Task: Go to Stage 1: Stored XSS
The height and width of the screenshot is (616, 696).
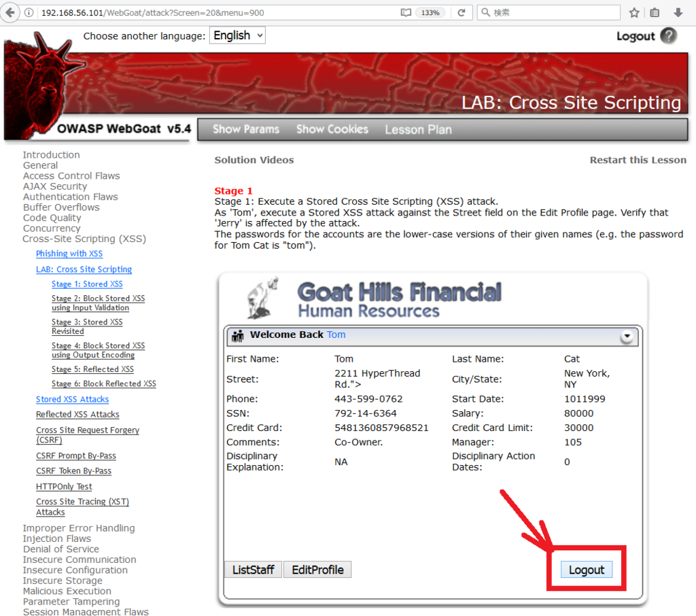Action: 87,284
